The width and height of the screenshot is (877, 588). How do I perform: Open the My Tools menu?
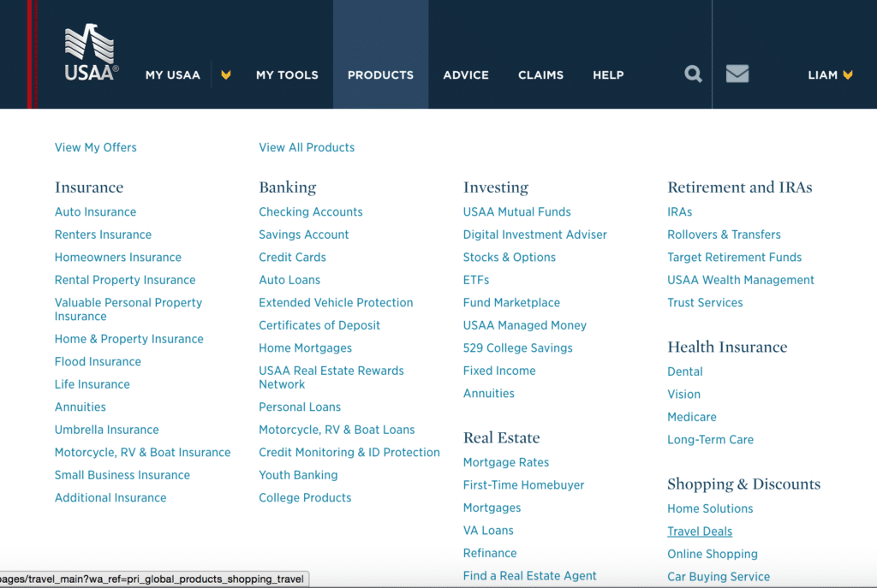click(x=287, y=75)
